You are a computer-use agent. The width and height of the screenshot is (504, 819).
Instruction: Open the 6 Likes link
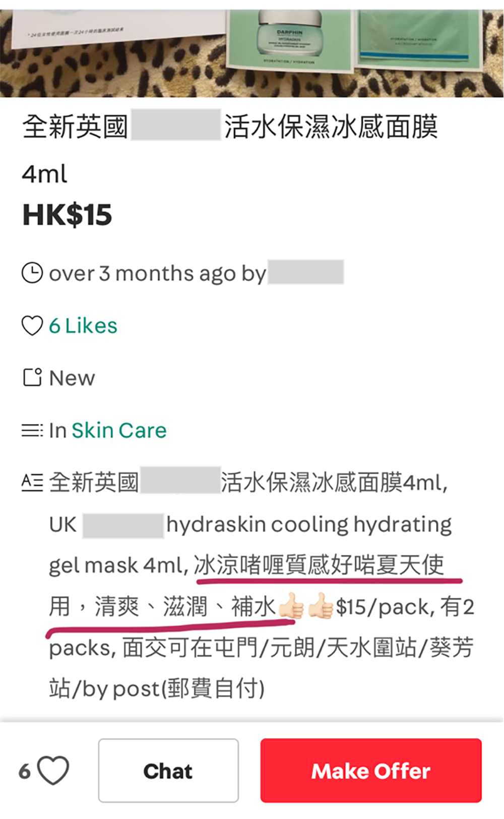(83, 326)
